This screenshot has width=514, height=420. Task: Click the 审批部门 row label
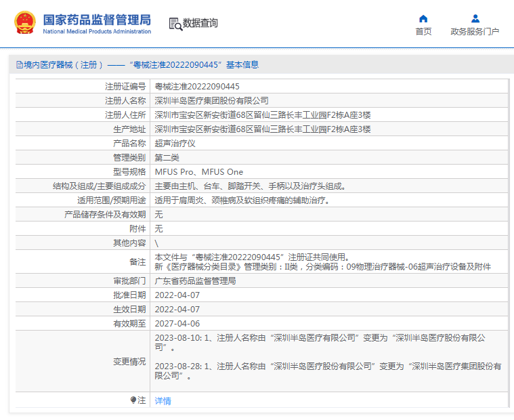pyautogui.click(x=129, y=281)
